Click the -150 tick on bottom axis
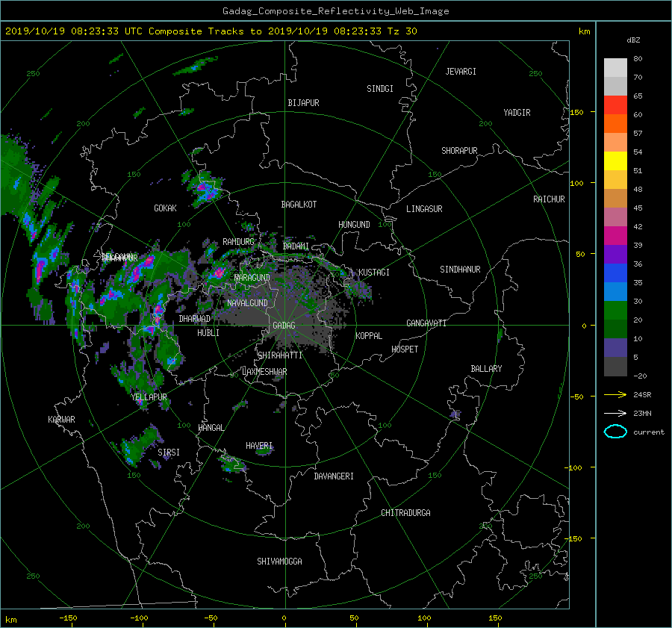Viewport: 672px width, 628px height. 68,618
